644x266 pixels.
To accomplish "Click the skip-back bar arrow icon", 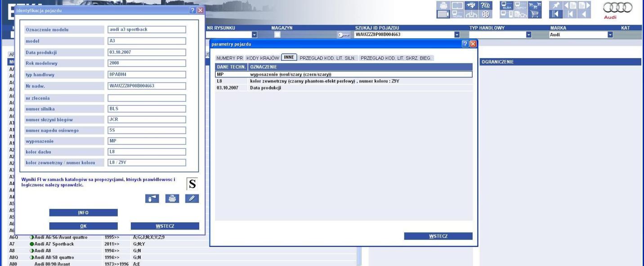I will pyautogui.click(x=570, y=14).
